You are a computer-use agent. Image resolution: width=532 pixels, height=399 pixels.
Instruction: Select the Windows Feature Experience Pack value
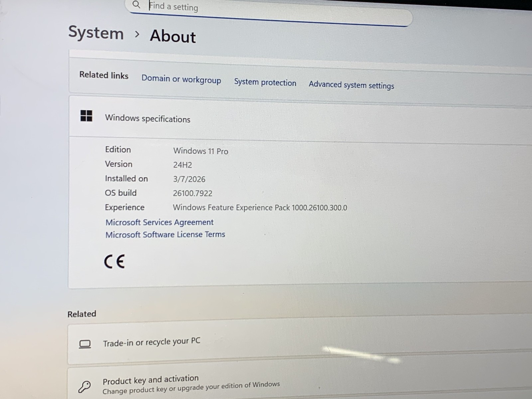(260, 207)
